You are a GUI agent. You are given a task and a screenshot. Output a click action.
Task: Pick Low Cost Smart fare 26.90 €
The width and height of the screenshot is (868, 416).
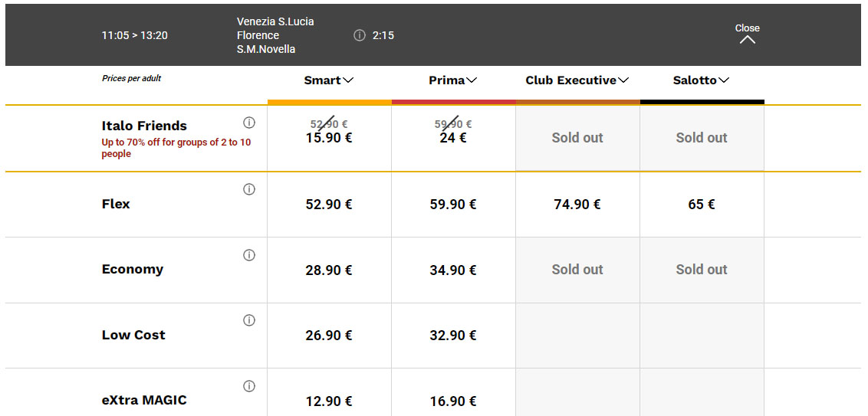(330, 336)
